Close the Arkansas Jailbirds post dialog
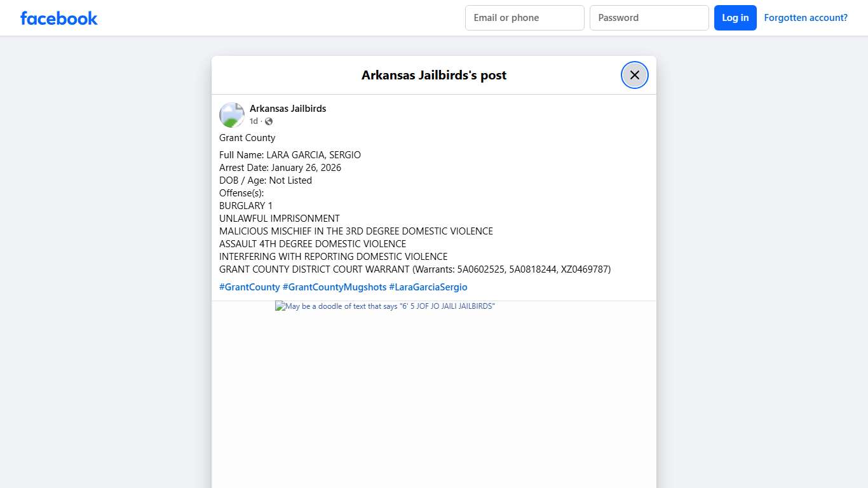The width and height of the screenshot is (868, 488). click(634, 75)
